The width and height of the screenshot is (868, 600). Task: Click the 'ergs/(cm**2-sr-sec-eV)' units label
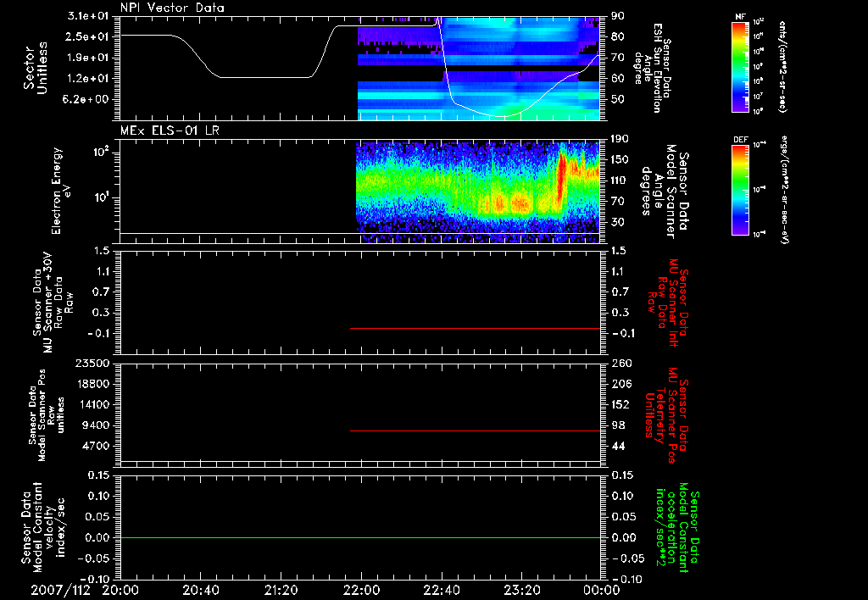(784, 190)
